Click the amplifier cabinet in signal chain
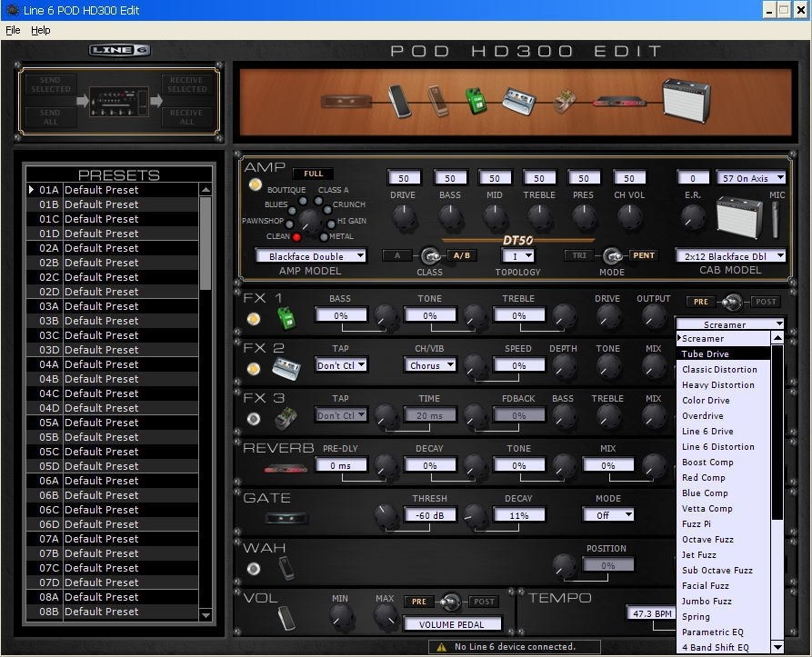Image resolution: width=812 pixels, height=657 pixels. 687,100
